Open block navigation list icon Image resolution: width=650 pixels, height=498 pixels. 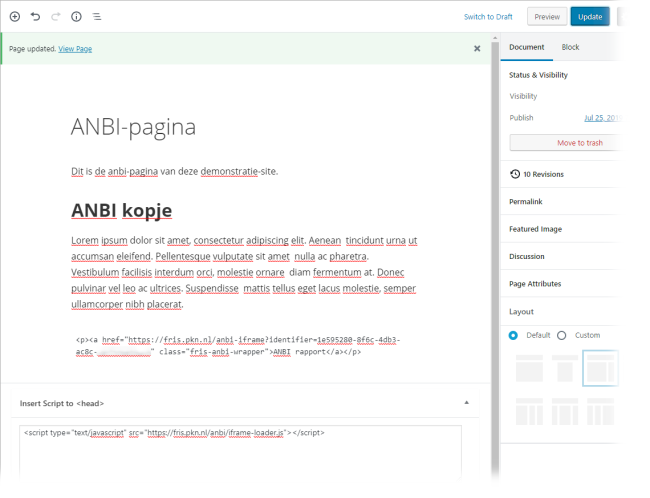(97, 17)
